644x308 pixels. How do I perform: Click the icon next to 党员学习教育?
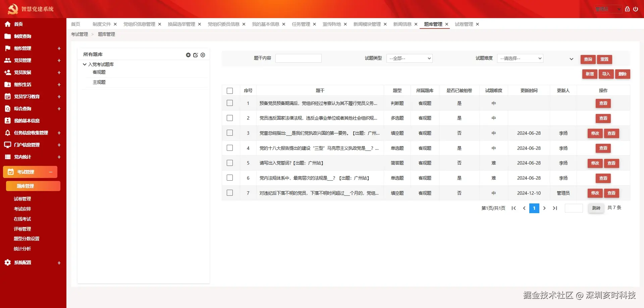pos(8,97)
